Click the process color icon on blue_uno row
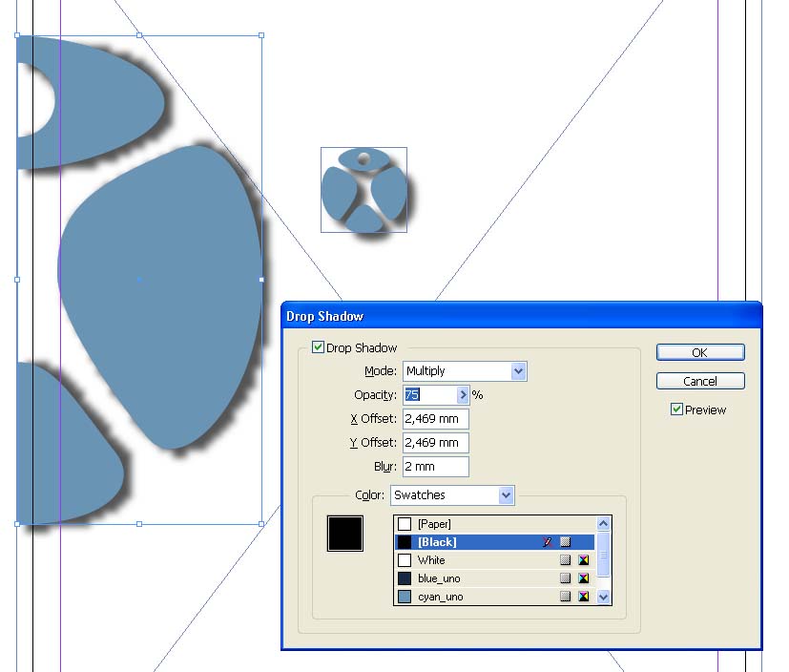This screenshot has width=789, height=672. point(566,578)
